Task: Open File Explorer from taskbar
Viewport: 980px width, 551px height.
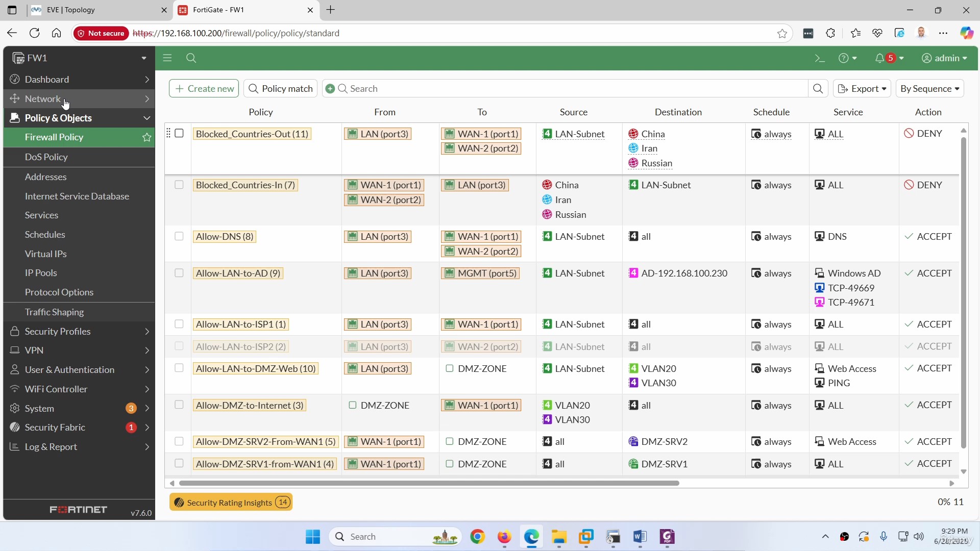Action: click(x=559, y=536)
